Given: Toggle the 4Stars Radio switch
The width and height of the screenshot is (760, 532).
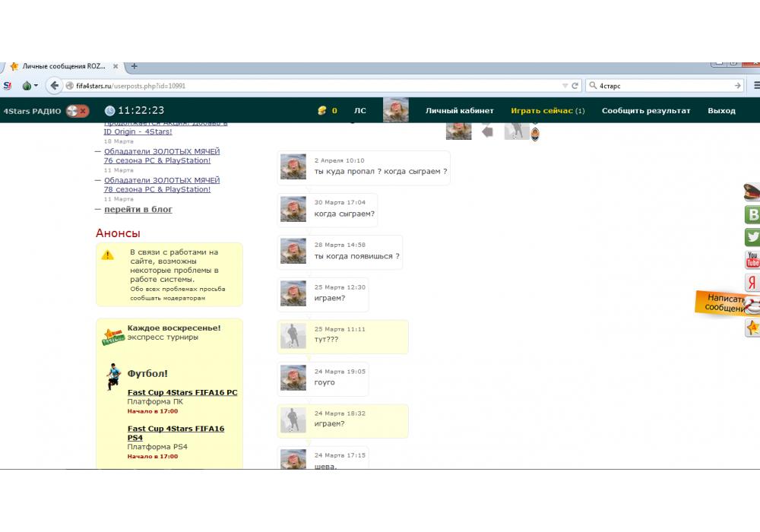Looking at the screenshot, I should click(77, 111).
